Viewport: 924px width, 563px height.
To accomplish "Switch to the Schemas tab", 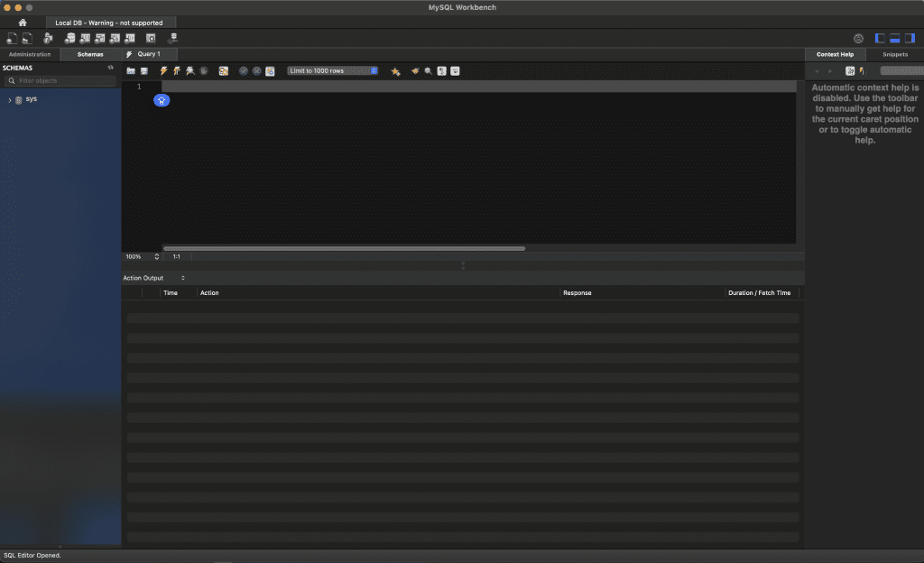I will pyautogui.click(x=90, y=54).
